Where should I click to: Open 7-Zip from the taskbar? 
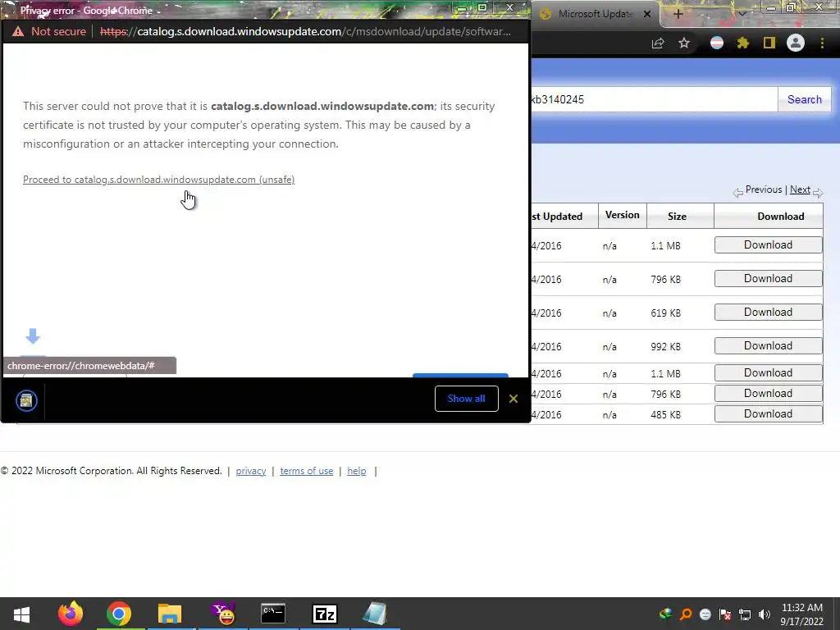click(325, 614)
